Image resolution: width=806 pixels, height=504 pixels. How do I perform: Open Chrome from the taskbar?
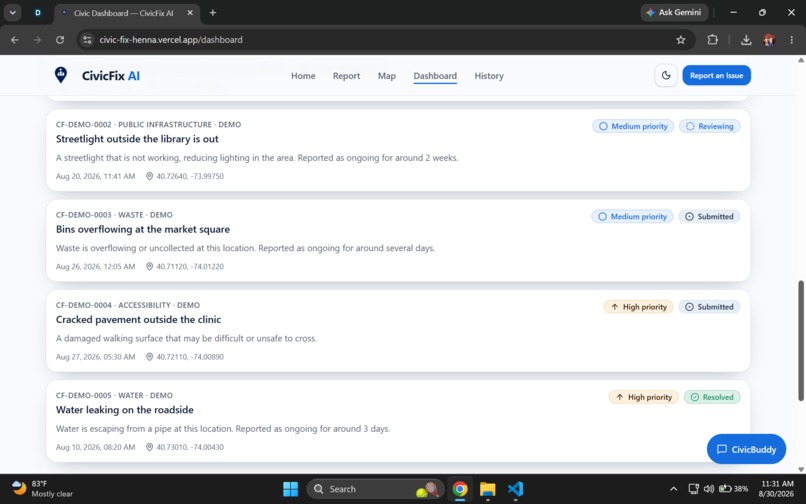[460, 489]
